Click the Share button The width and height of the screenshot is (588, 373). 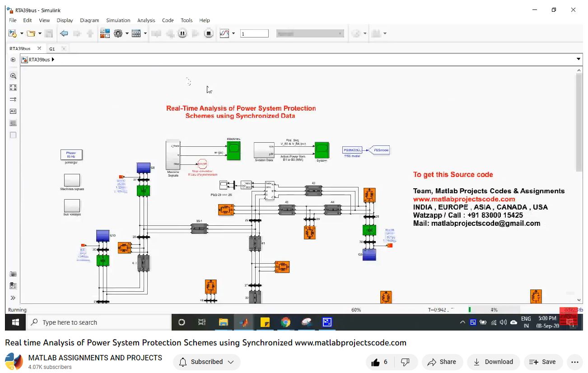442,362
